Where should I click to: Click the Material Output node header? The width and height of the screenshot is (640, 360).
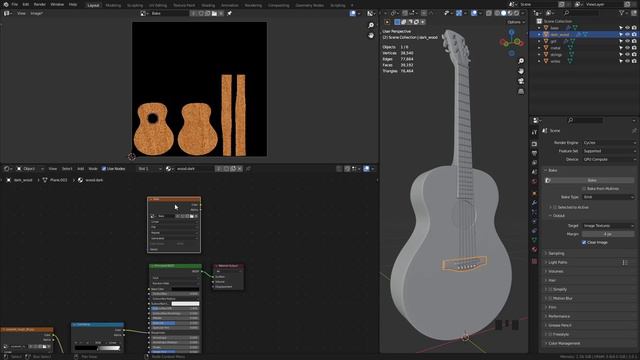[x=229, y=266]
